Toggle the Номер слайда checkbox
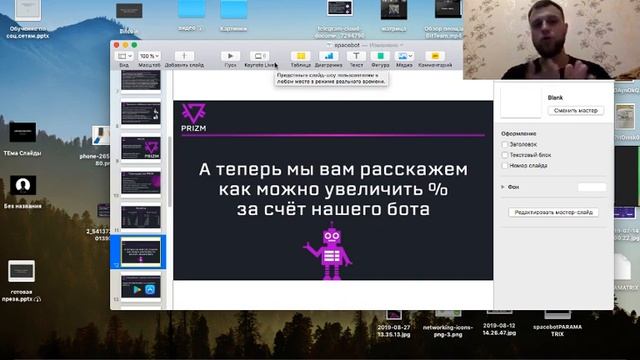Image resolution: width=640 pixels, height=360 pixels. tap(505, 166)
